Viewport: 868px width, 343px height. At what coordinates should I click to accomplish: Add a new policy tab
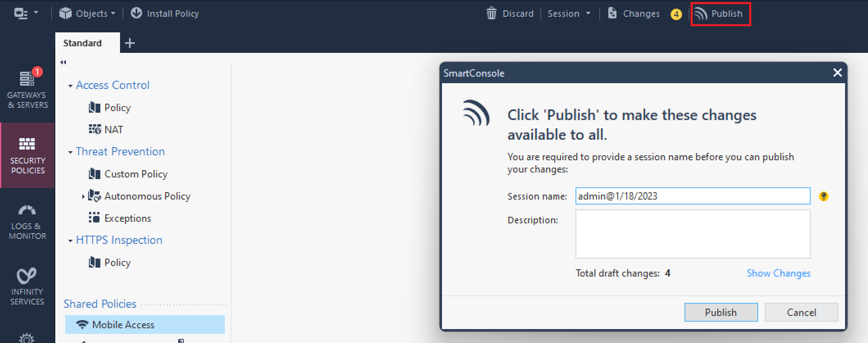click(x=130, y=43)
